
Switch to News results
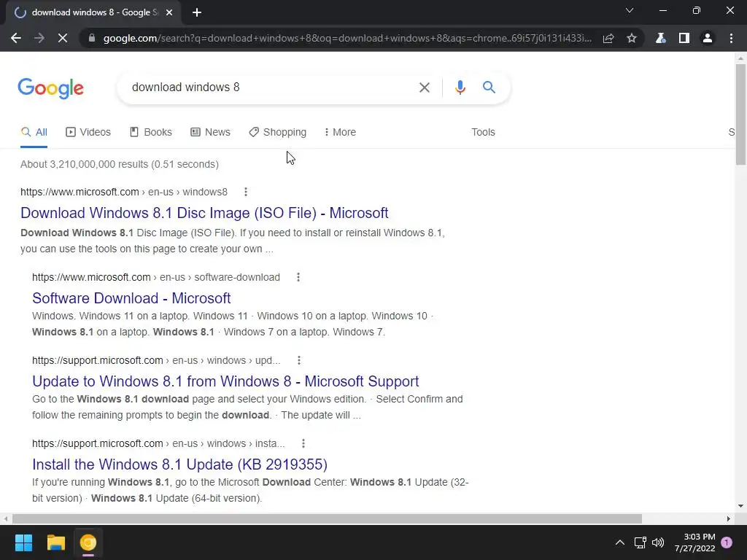tap(210, 132)
